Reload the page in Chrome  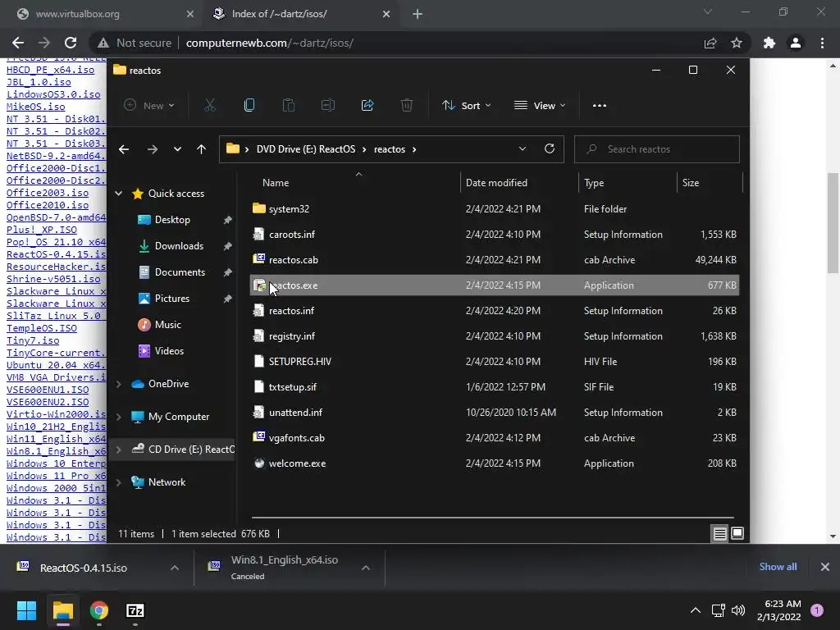(x=71, y=43)
